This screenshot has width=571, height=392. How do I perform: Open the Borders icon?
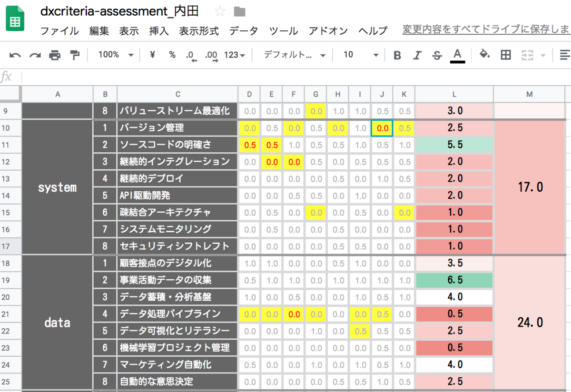(x=505, y=55)
